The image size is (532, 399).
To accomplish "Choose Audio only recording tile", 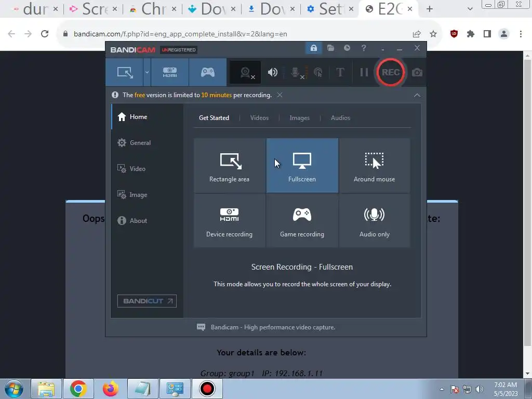I will point(374,220).
